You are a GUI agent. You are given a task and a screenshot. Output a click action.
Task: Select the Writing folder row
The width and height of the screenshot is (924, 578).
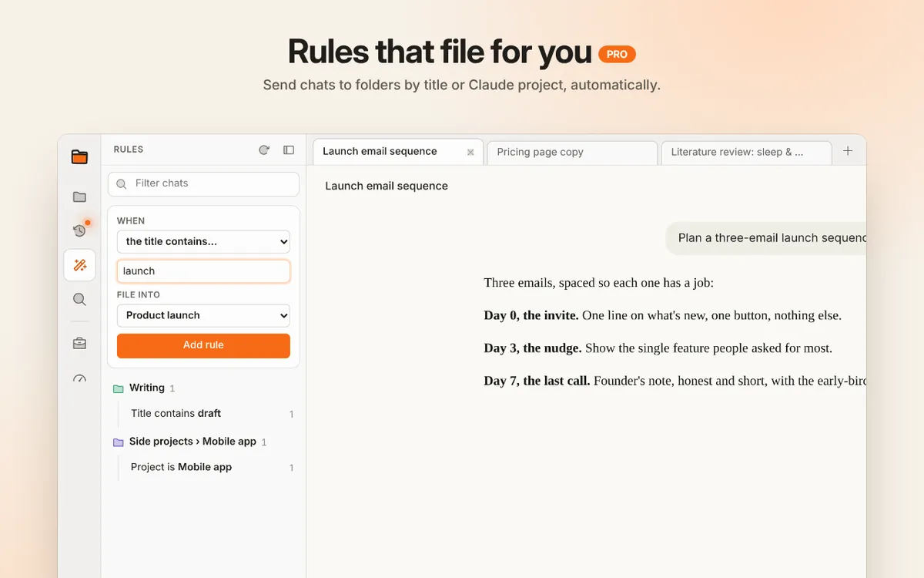(203, 388)
